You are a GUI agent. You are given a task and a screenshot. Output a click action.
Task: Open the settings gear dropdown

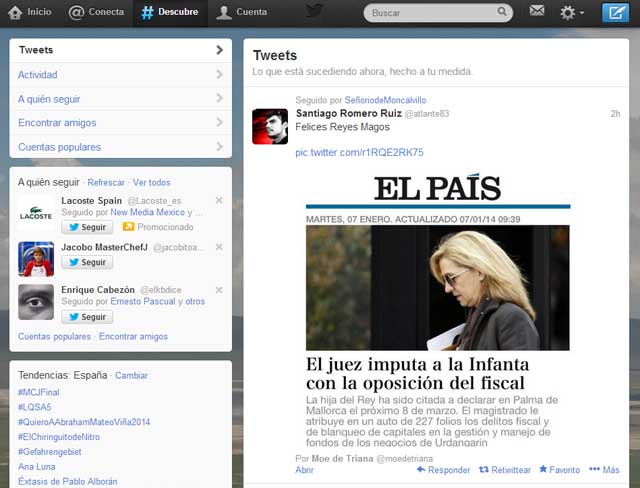coord(571,13)
